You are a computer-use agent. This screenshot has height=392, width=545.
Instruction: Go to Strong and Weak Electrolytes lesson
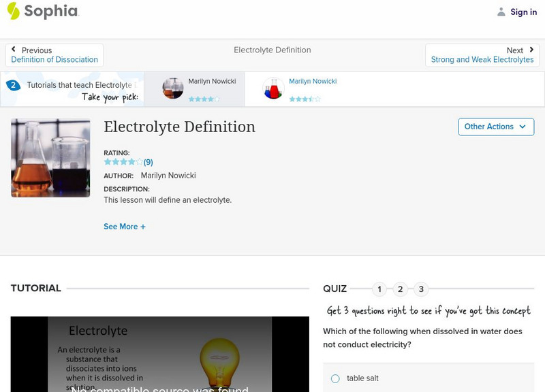click(x=482, y=59)
